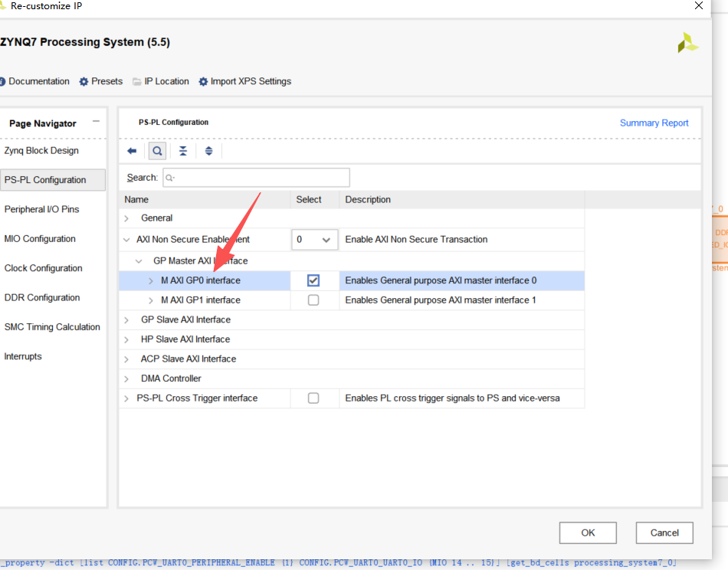Switch to Clock Configuration page
This screenshot has height=570, width=728.
43,268
